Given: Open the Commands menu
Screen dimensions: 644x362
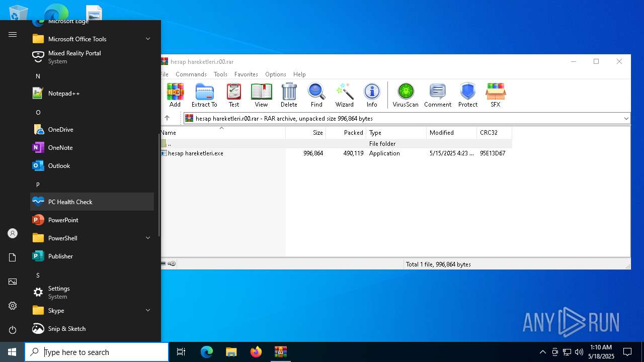Looking at the screenshot, I should tap(191, 74).
